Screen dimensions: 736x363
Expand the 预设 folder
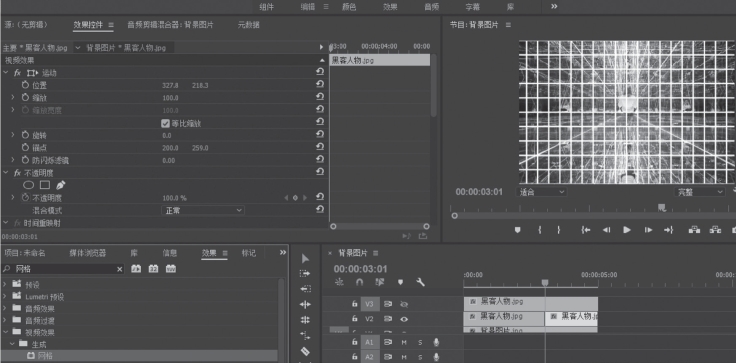(x=5, y=285)
